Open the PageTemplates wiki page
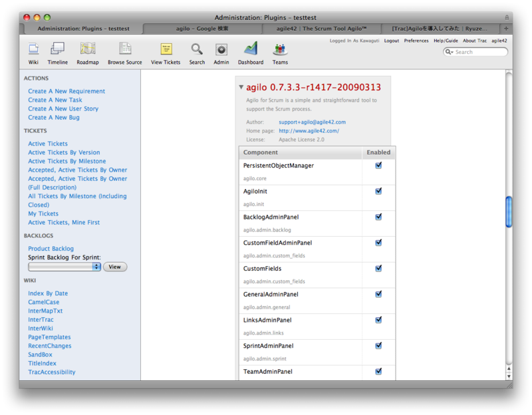Screen dimensions: 532x415 [x=49, y=337]
